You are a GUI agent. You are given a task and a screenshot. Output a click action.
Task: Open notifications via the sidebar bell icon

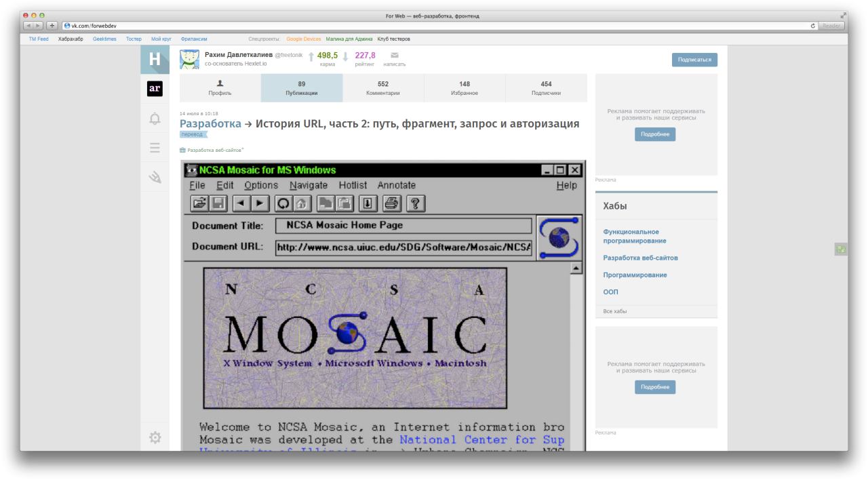155,119
